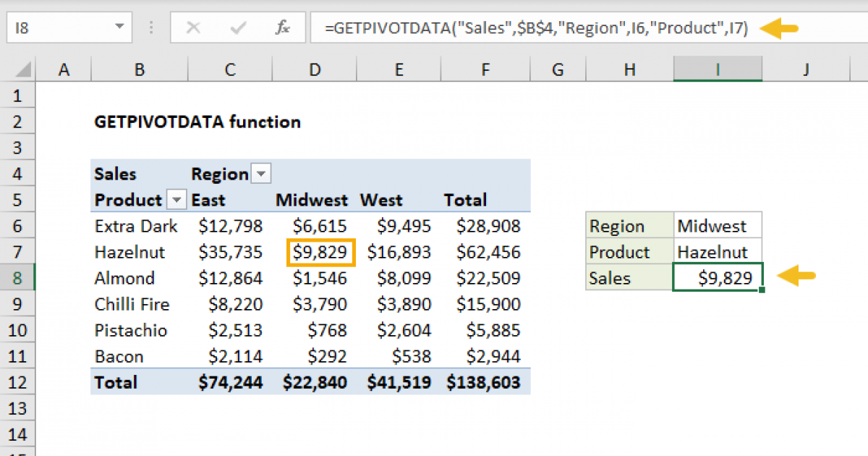Click the Cancel (X) icon in formula bar
This screenshot has height=456, width=868.
coord(194,28)
